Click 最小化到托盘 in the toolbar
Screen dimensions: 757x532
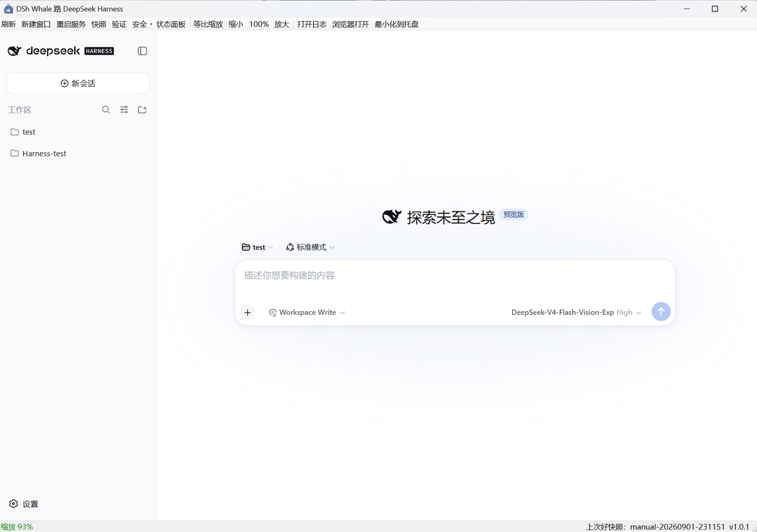tap(396, 25)
